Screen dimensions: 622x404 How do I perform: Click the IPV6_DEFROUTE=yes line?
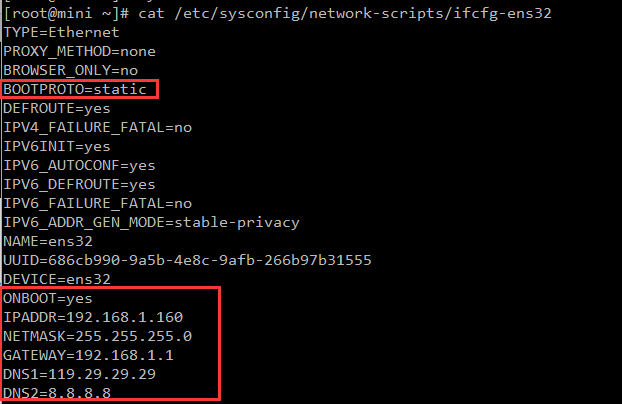point(79,184)
